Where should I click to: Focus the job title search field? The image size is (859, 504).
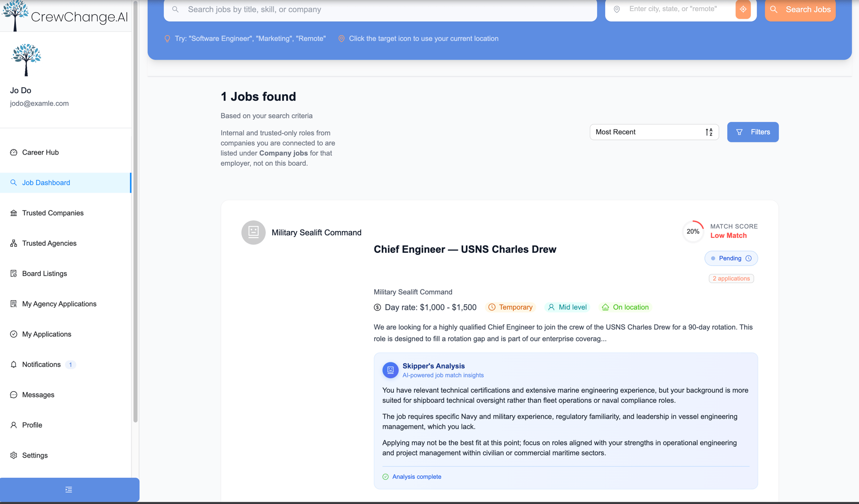380,9
